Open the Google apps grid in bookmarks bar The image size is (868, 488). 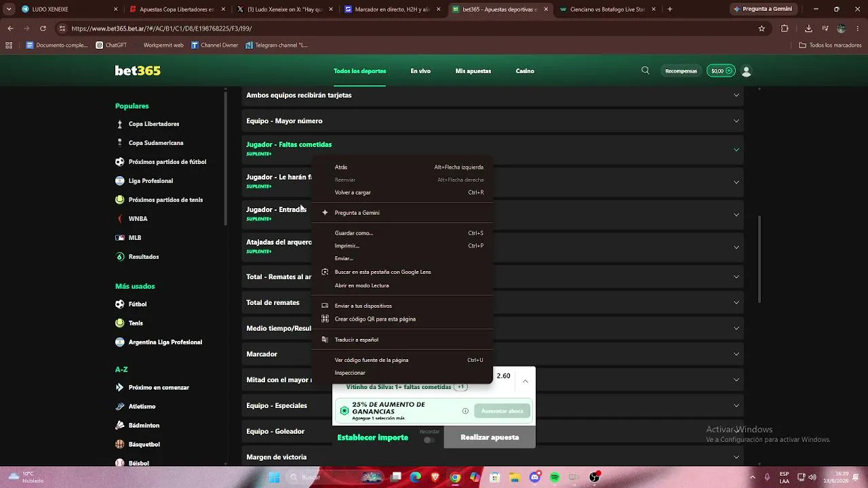(x=9, y=45)
